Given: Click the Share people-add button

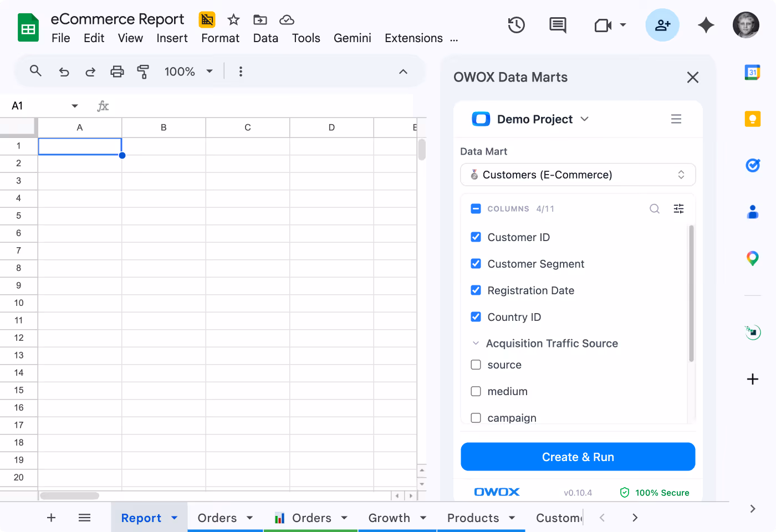Looking at the screenshot, I should click(662, 25).
